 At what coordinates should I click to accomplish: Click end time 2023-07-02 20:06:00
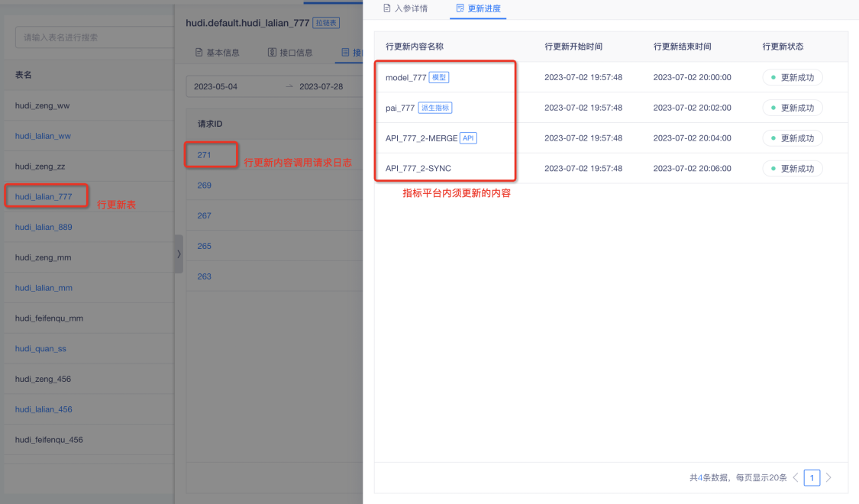coord(692,169)
